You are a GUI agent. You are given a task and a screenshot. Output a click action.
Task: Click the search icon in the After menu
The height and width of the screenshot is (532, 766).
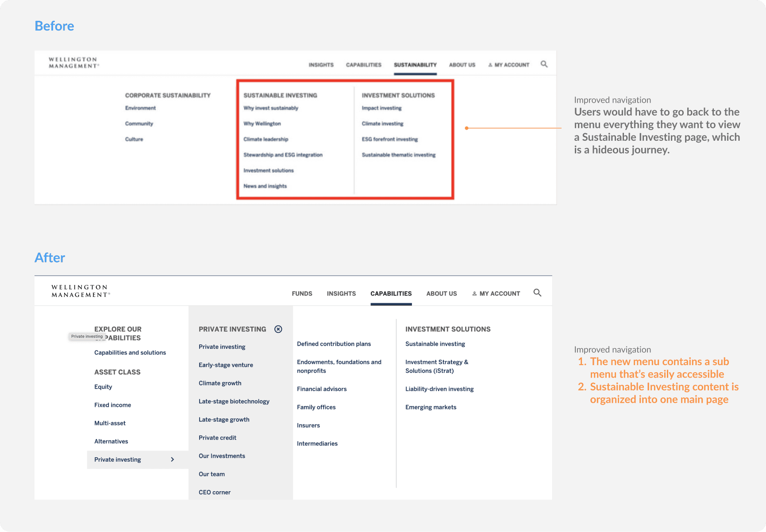coord(537,293)
